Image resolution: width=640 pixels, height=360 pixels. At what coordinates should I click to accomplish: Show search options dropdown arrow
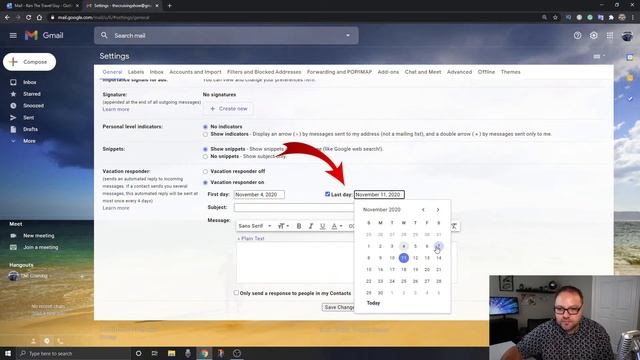pyautogui.click(x=348, y=36)
